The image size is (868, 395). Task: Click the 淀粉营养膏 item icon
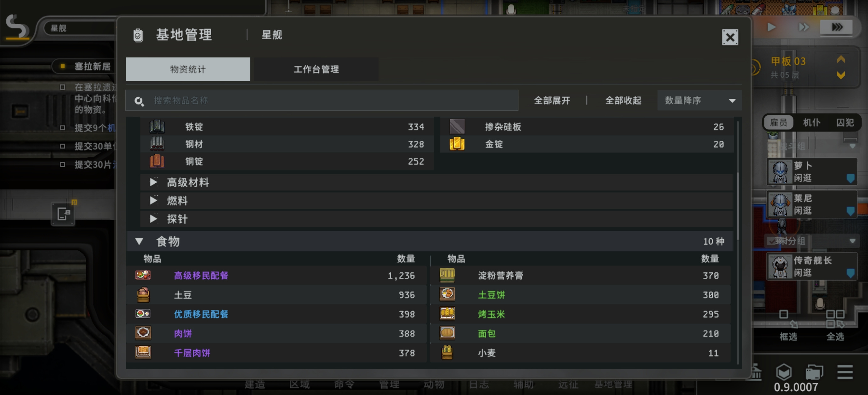click(x=447, y=275)
